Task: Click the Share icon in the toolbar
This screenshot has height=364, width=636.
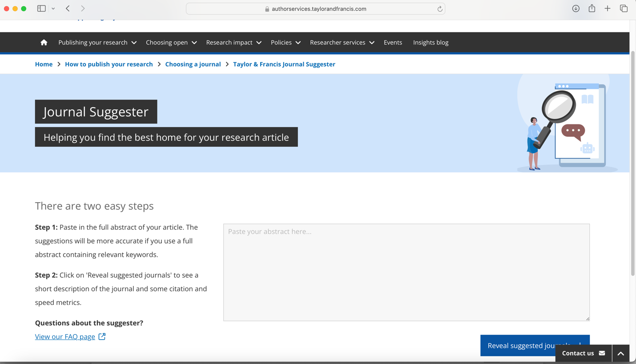Action: [x=592, y=8]
